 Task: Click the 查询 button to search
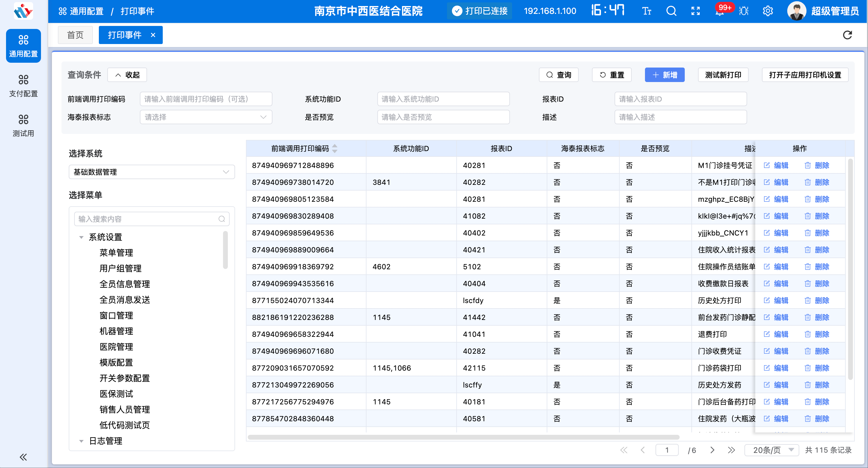coord(558,74)
